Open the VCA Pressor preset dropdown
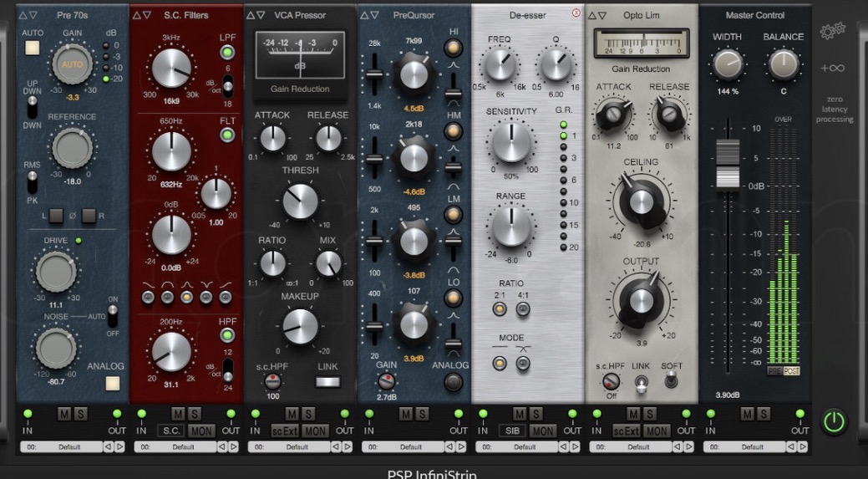The width and height of the screenshot is (868, 479). [290, 446]
